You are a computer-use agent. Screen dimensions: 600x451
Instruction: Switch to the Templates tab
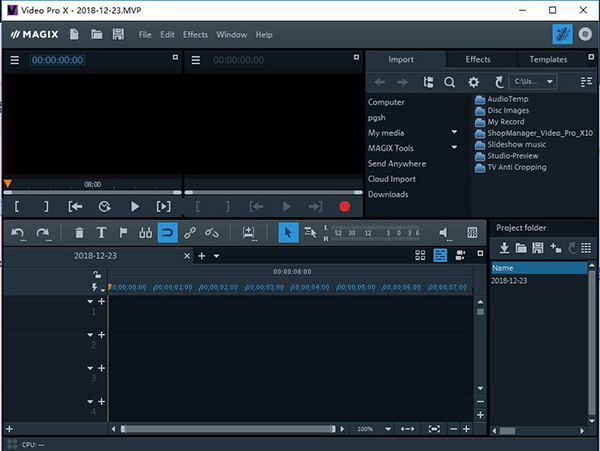click(x=548, y=59)
